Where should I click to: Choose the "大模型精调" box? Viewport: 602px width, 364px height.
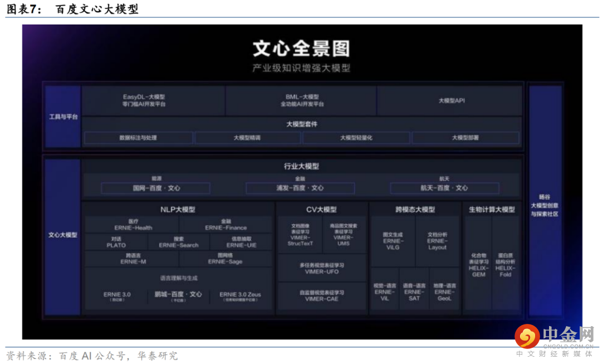pyautogui.click(x=247, y=138)
